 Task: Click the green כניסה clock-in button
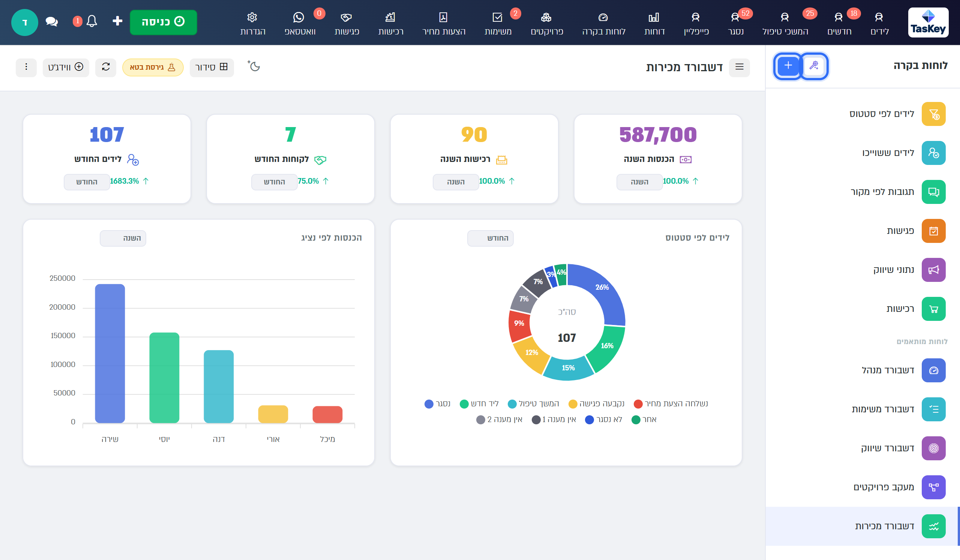163,22
